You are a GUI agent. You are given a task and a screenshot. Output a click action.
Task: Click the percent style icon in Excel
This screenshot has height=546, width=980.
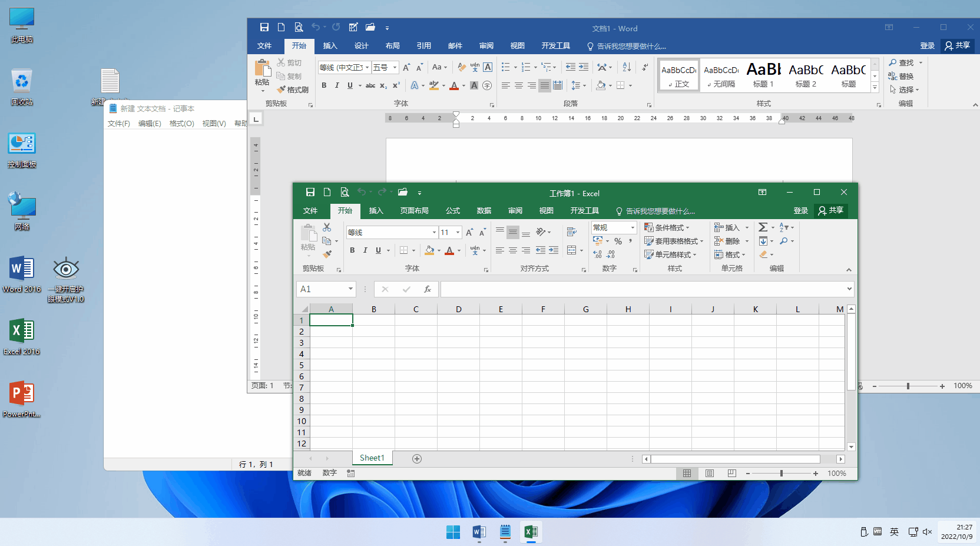click(x=618, y=241)
